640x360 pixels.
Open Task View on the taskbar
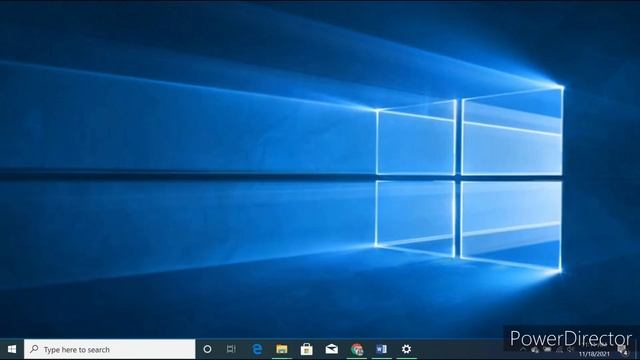click(x=231, y=349)
